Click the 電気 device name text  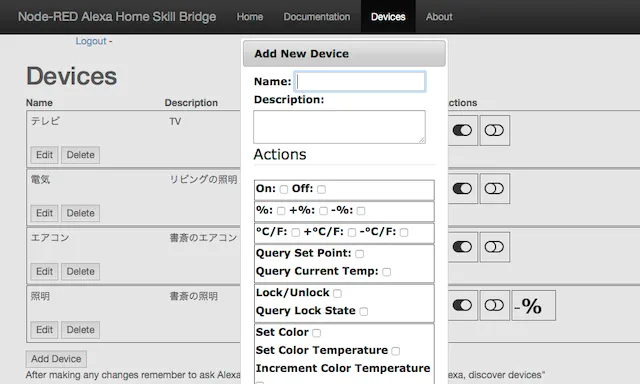(x=40, y=180)
